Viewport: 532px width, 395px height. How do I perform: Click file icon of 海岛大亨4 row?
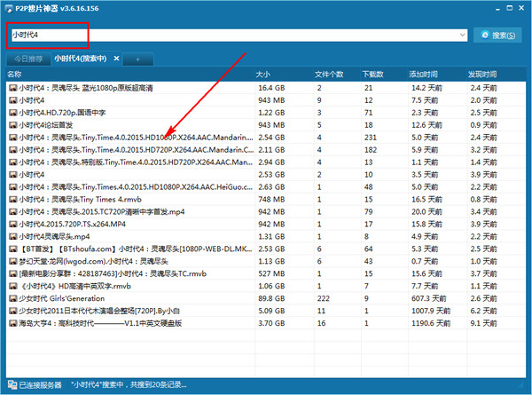[x=12, y=324]
